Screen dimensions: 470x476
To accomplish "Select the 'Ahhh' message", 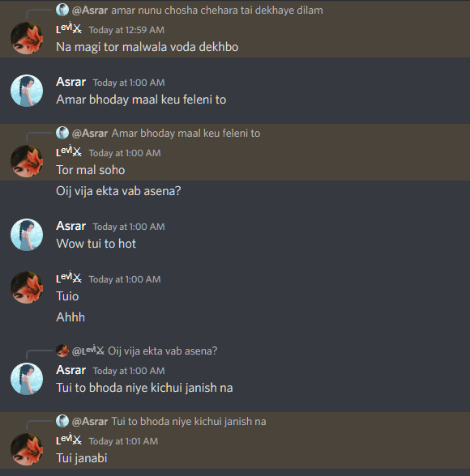I will tap(70, 317).
